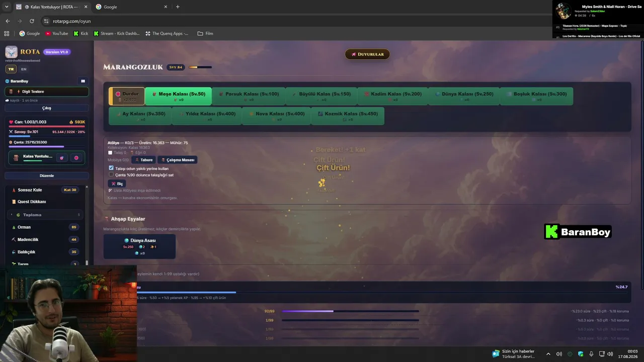Click the Çıkış logout button
This screenshot has height=362, width=644.
[47, 108]
